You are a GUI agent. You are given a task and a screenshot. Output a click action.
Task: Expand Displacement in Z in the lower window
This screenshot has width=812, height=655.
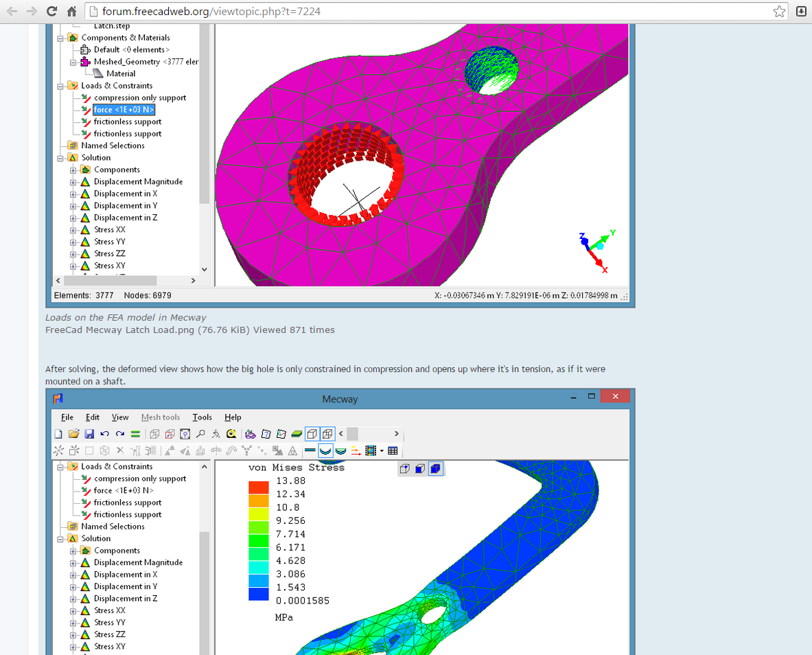coord(73,599)
